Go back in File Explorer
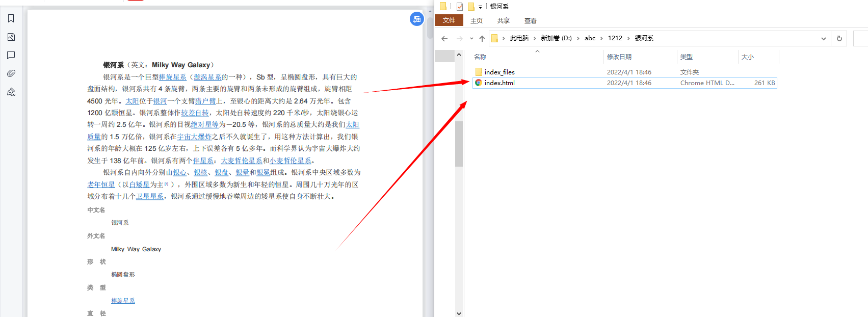 (444, 38)
